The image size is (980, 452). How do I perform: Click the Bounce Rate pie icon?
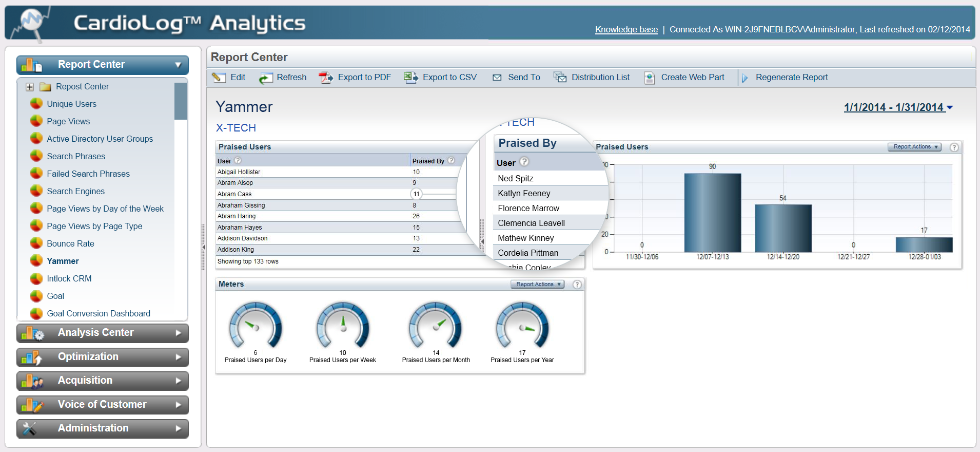pyautogui.click(x=36, y=243)
